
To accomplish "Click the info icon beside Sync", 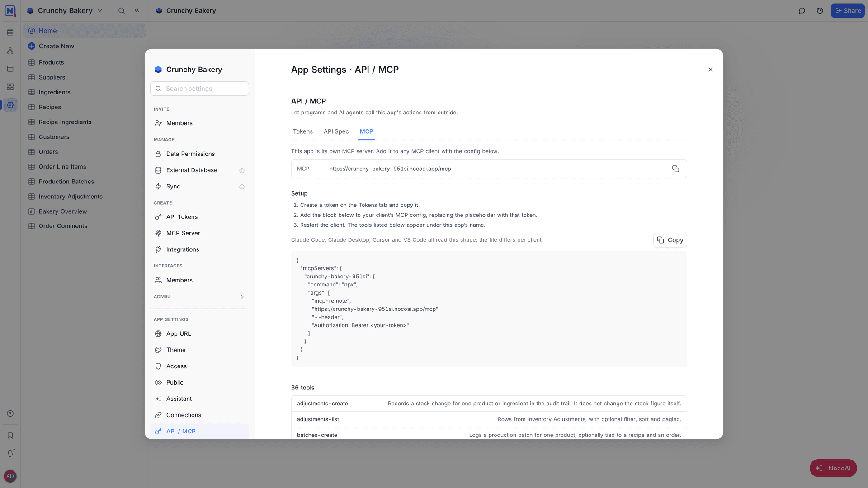I will pyautogui.click(x=242, y=187).
